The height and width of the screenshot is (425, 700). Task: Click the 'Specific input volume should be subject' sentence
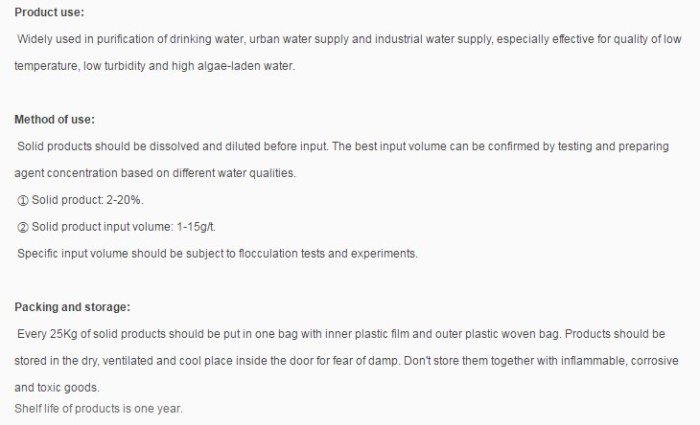click(x=217, y=254)
